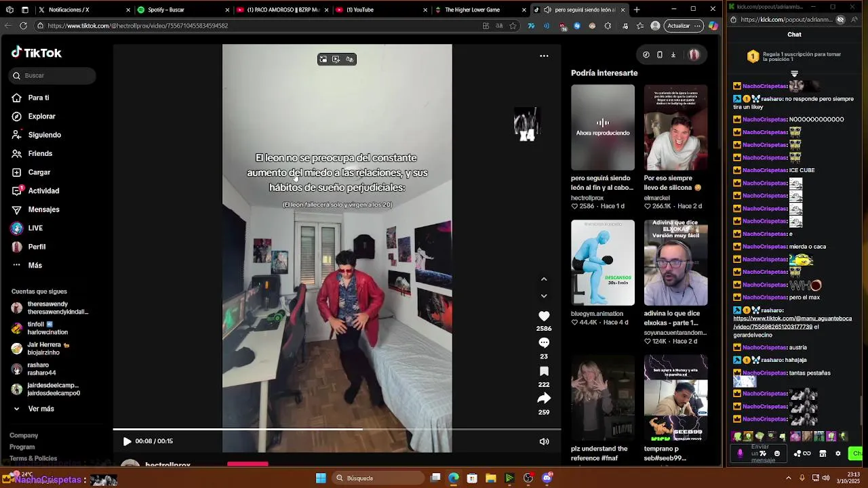Open Kick chat settings gear
Viewport: 868px width, 488px height.
838,453
